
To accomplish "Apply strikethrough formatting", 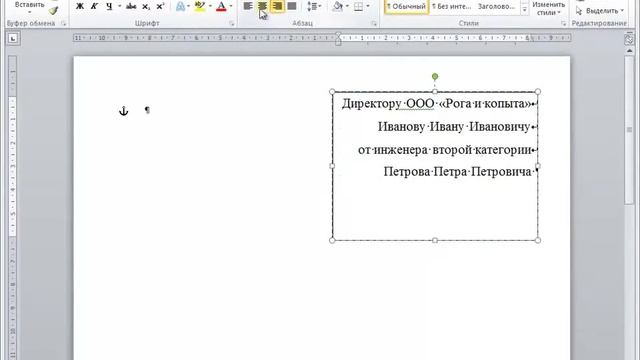I will tap(131, 6).
